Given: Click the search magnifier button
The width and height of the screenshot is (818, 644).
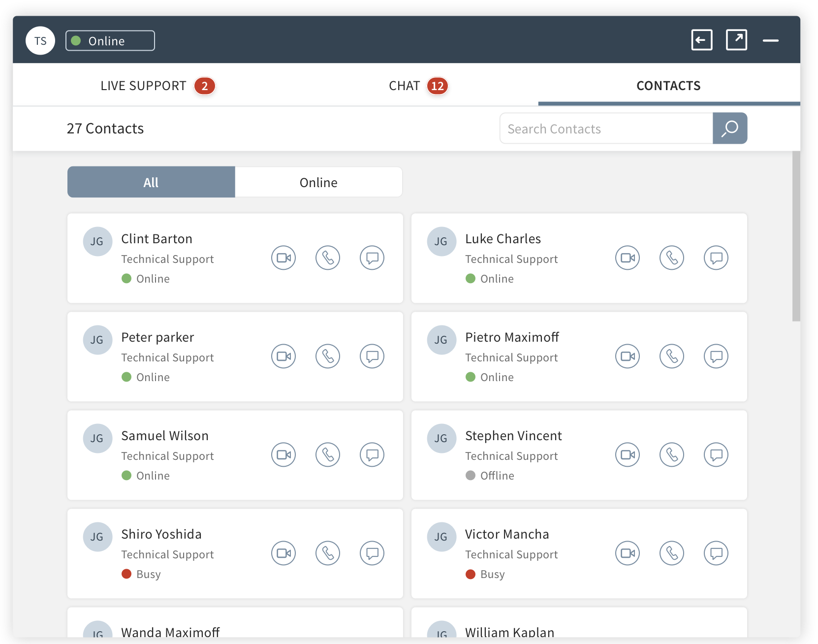Looking at the screenshot, I should click(730, 129).
